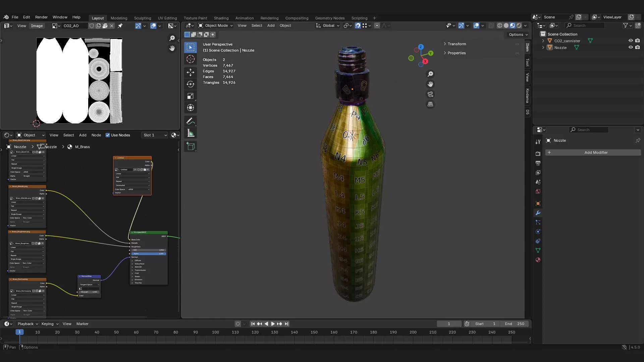Click image editor zoom magnifier icon
644x362 pixels.
coord(172,38)
